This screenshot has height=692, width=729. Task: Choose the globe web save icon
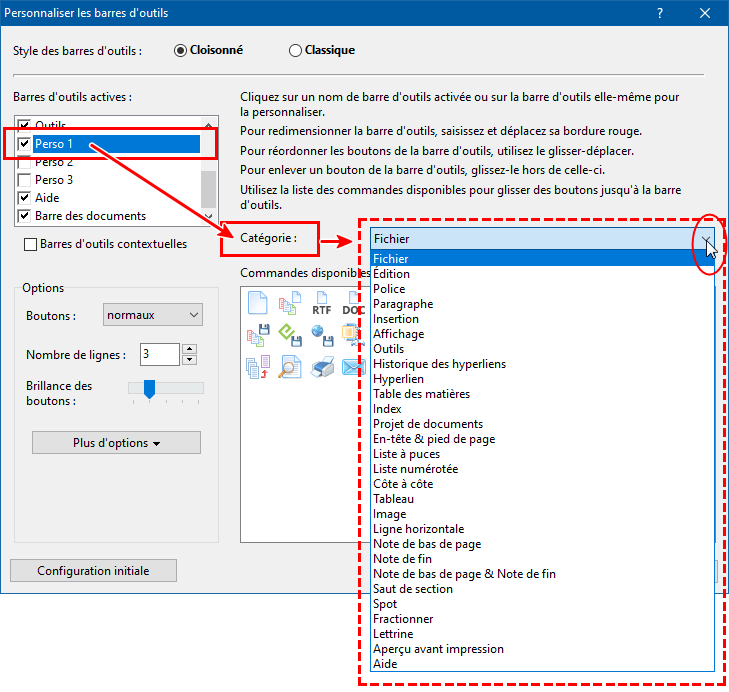point(321,334)
